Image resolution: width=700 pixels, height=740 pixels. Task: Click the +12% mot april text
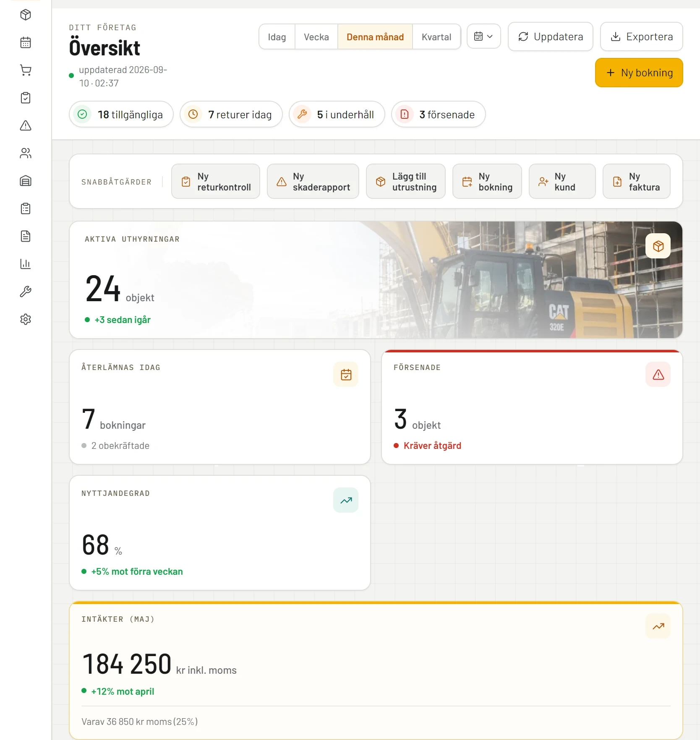click(123, 692)
